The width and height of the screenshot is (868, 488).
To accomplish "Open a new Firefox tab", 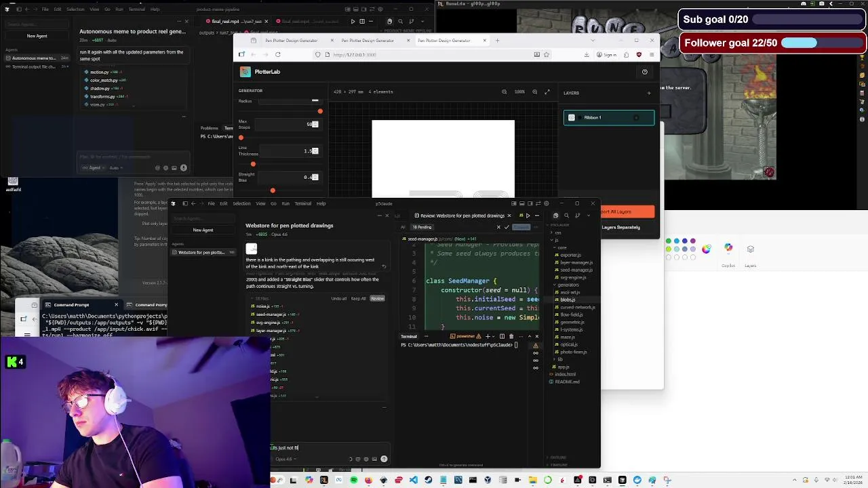I will [497, 41].
